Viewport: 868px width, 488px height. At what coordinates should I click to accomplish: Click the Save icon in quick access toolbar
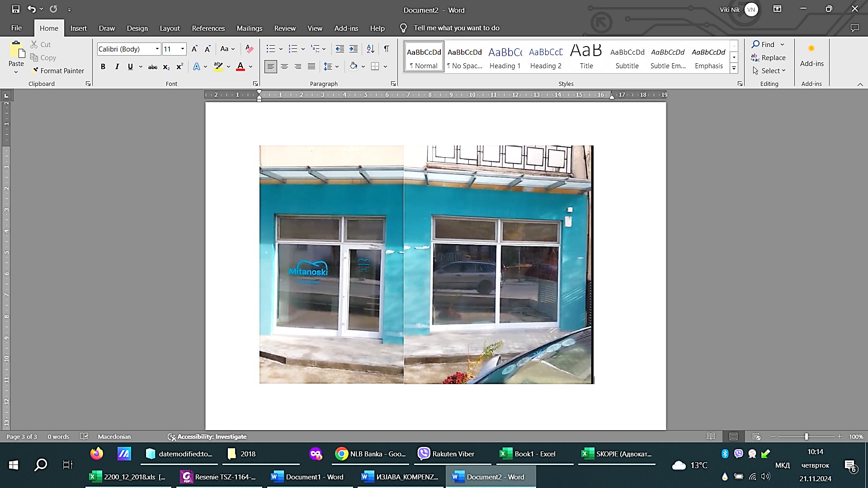tap(16, 9)
